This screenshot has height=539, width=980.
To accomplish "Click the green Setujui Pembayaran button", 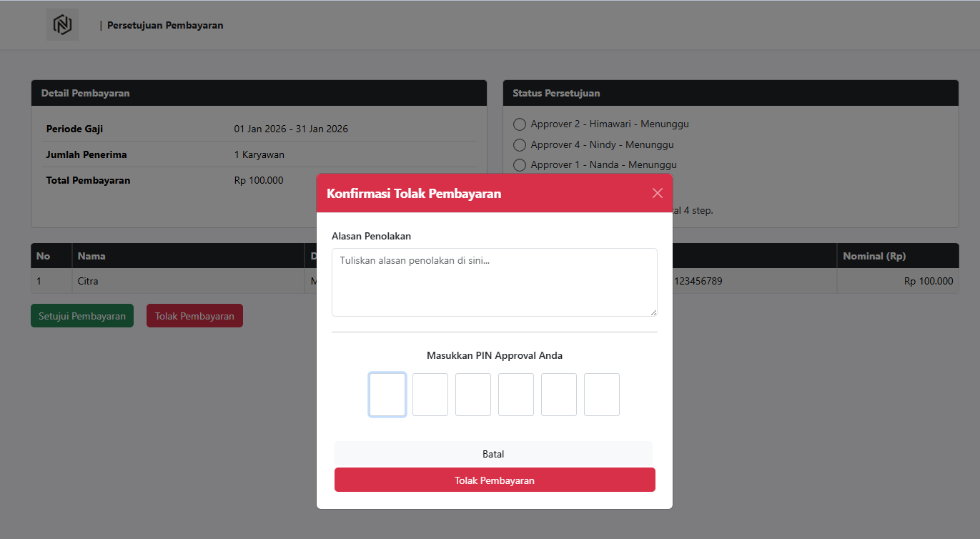I will (82, 316).
